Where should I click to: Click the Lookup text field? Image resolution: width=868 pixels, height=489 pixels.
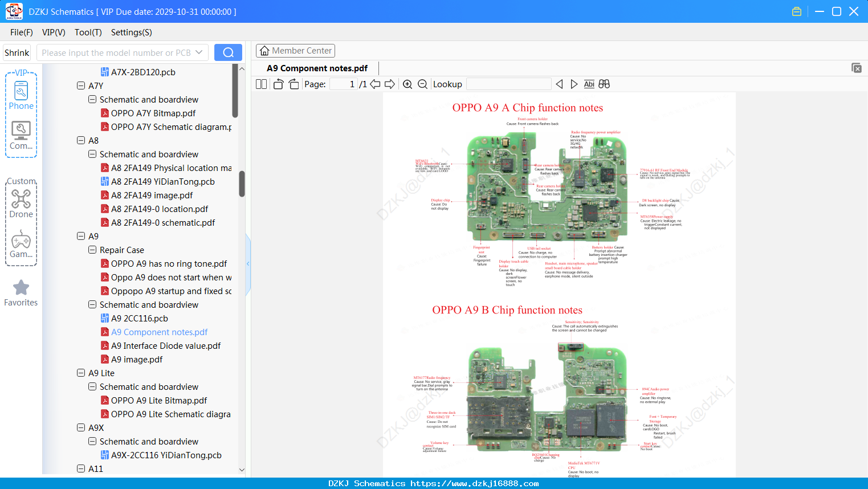[509, 84]
